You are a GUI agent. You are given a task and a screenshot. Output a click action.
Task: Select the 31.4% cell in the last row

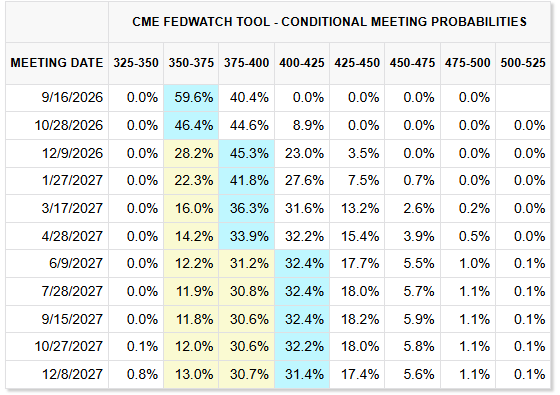point(302,374)
